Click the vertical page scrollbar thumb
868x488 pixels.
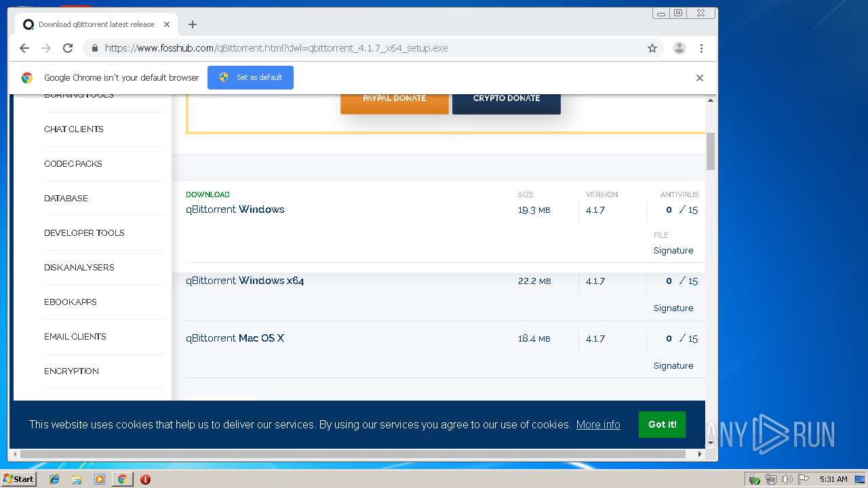pos(711,152)
